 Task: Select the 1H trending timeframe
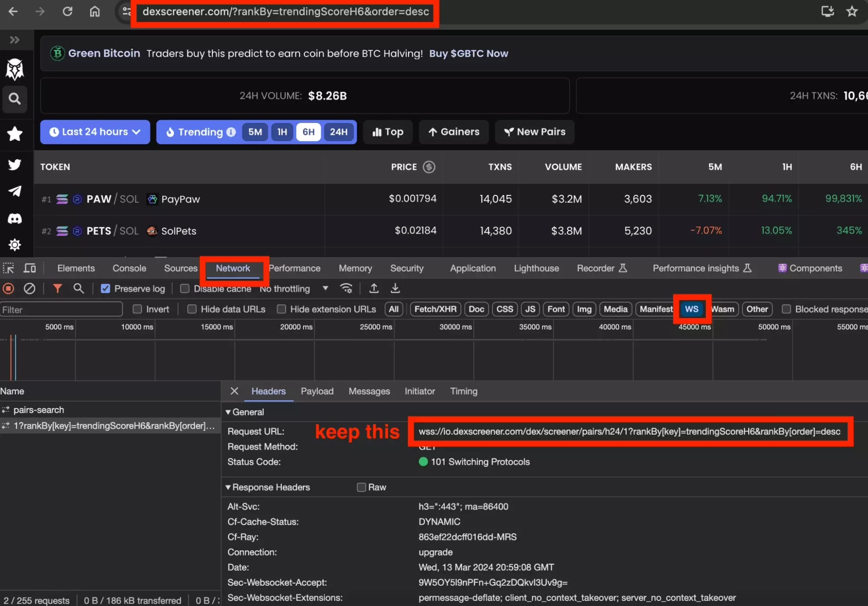282,132
